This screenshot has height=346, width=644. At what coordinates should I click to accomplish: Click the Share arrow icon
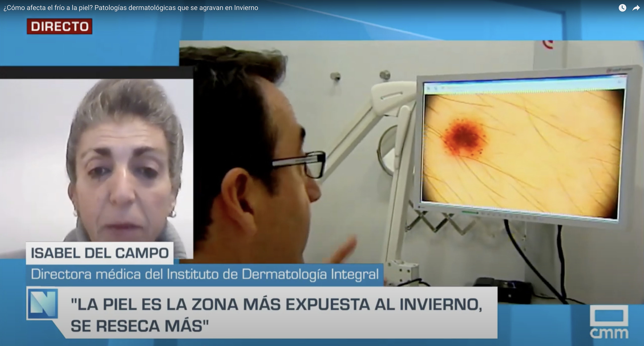(x=636, y=8)
